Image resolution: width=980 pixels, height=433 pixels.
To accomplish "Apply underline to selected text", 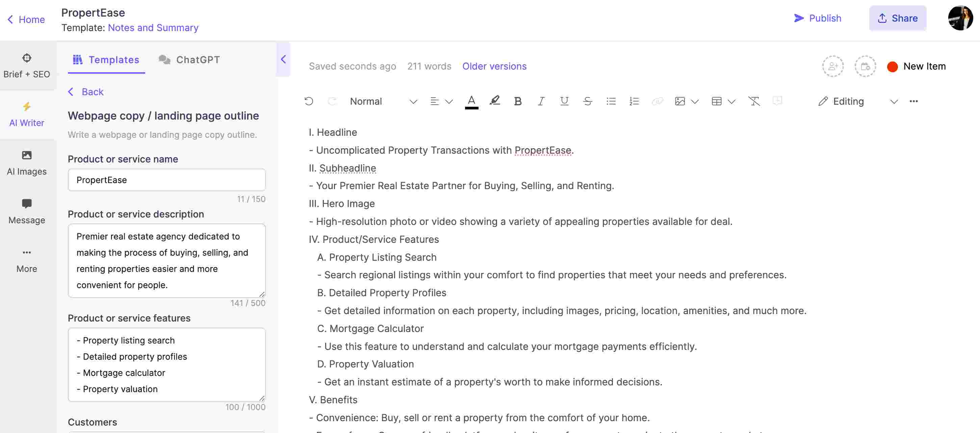I will tap(563, 101).
